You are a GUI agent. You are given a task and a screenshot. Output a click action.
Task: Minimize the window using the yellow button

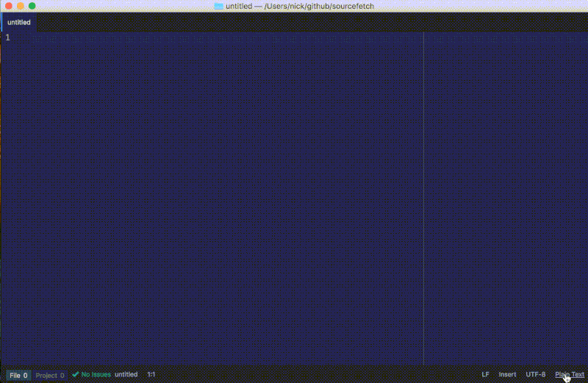[x=20, y=6]
